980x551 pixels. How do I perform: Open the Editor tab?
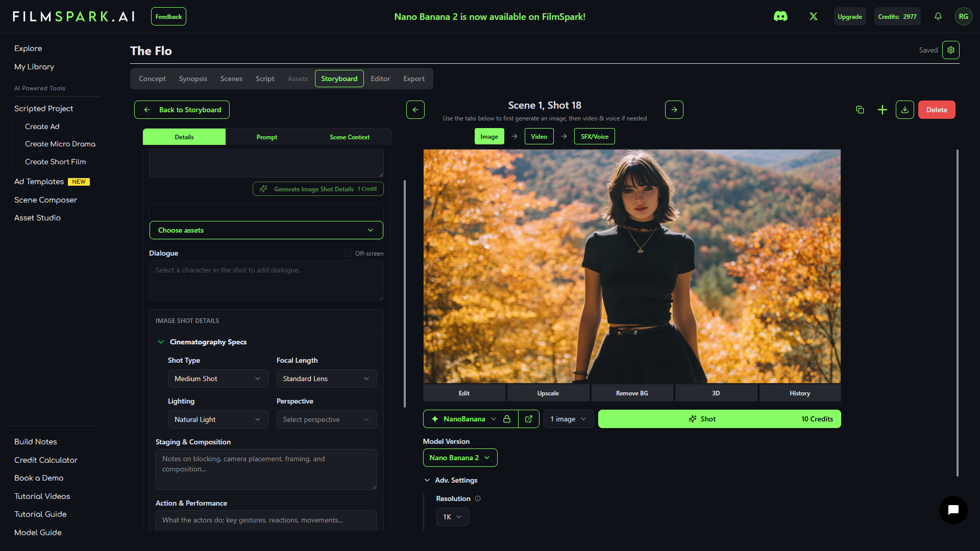pos(380,79)
